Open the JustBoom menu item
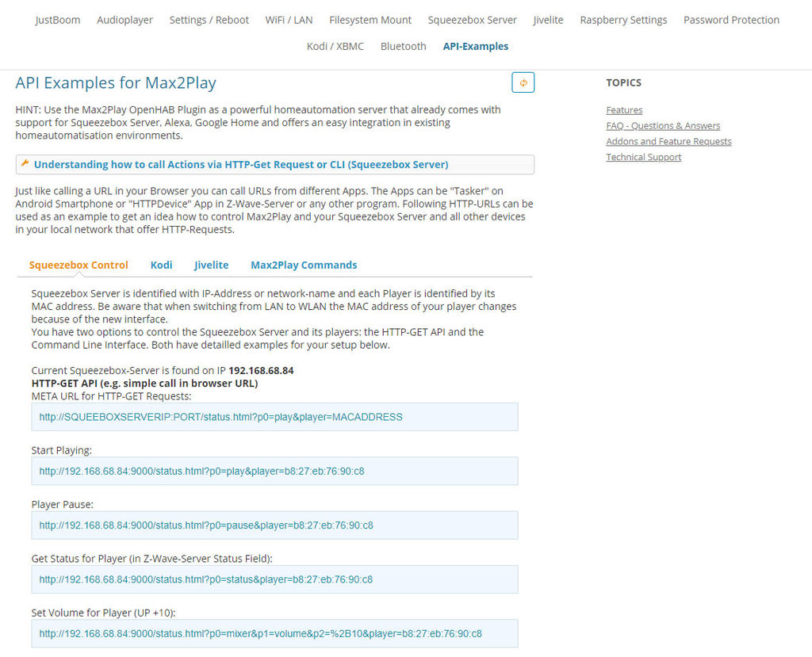Image resolution: width=812 pixels, height=657 pixels. point(57,20)
